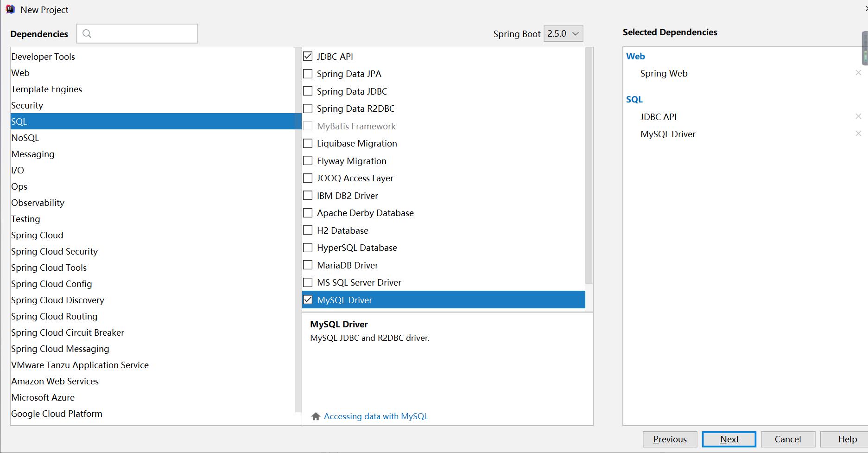Tick HyperSQL Database checkbox
Viewport: 868px width, 453px height.
click(308, 248)
